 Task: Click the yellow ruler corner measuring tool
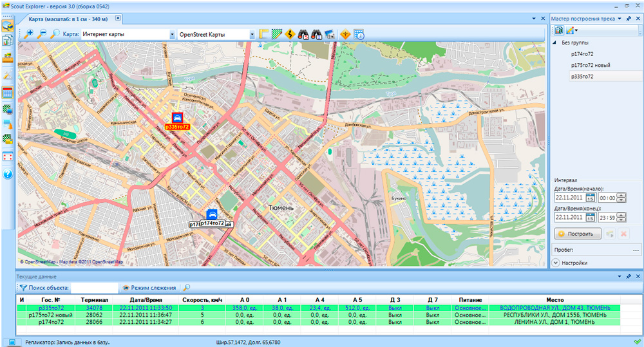263,35
